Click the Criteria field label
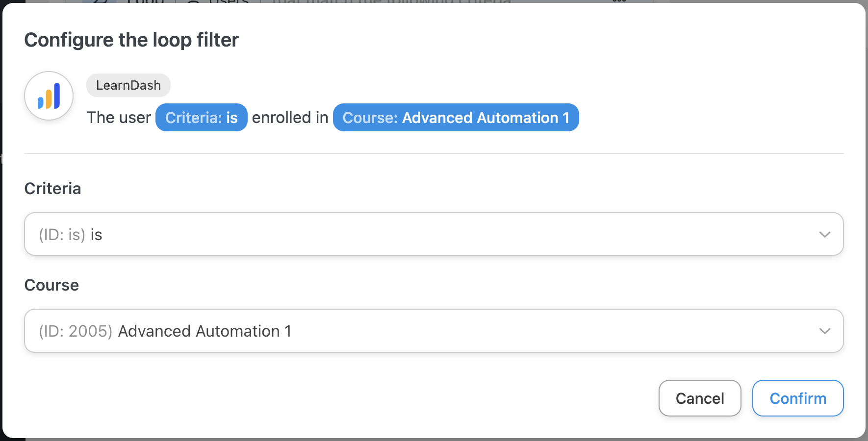The height and width of the screenshot is (441, 868). 52,189
